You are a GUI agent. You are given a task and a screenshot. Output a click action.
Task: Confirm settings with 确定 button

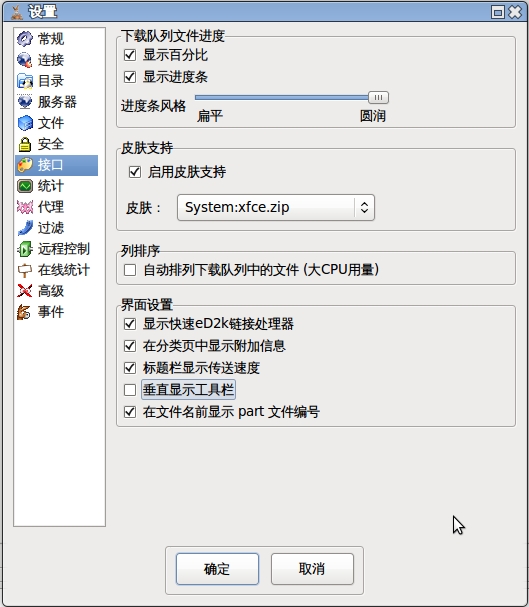point(217,569)
